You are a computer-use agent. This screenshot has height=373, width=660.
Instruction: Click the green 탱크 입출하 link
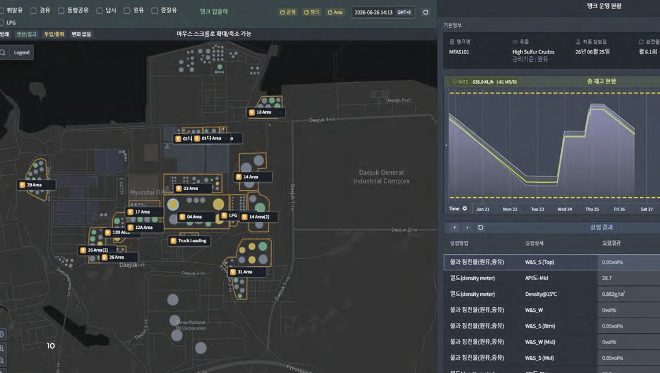click(x=214, y=11)
